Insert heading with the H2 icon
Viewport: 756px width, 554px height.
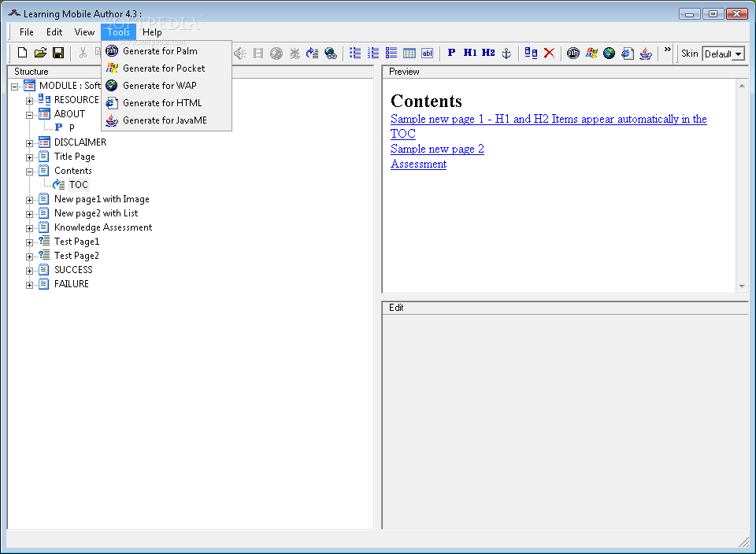click(488, 53)
